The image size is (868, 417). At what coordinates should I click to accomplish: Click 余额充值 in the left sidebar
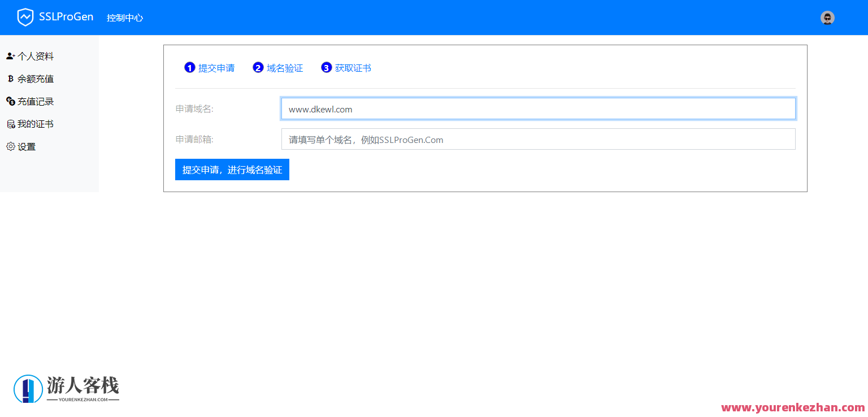click(x=36, y=79)
